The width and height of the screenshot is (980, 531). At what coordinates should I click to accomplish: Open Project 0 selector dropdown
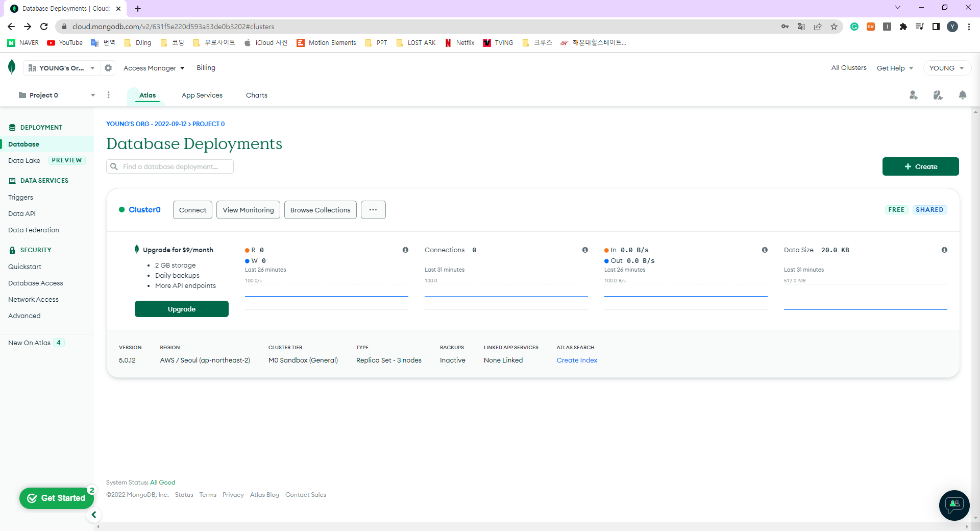pos(57,95)
